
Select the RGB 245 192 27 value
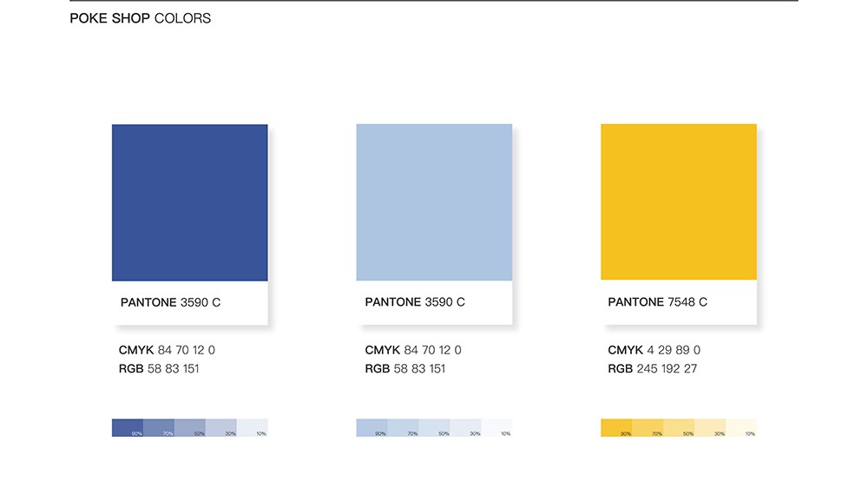652,369
